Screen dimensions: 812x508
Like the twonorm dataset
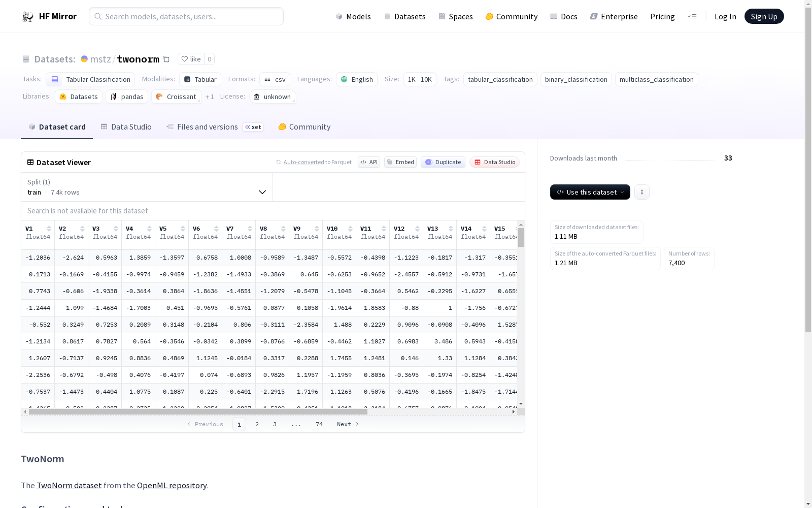point(191,59)
